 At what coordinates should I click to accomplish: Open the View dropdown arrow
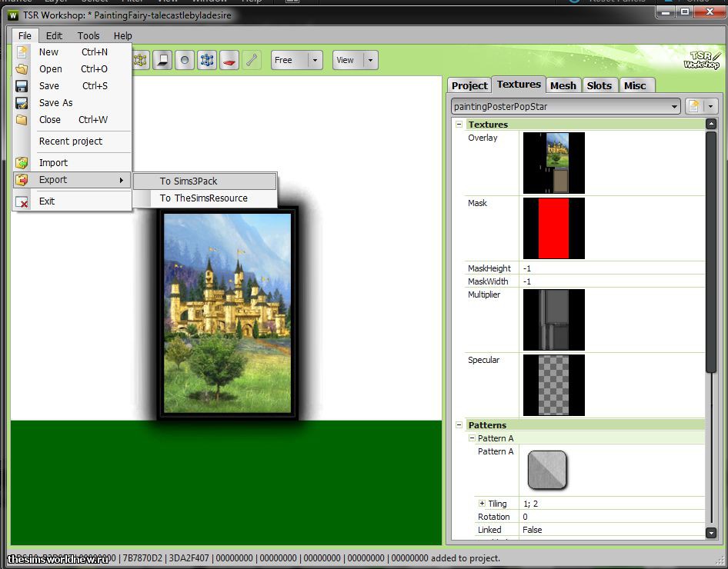point(370,60)
